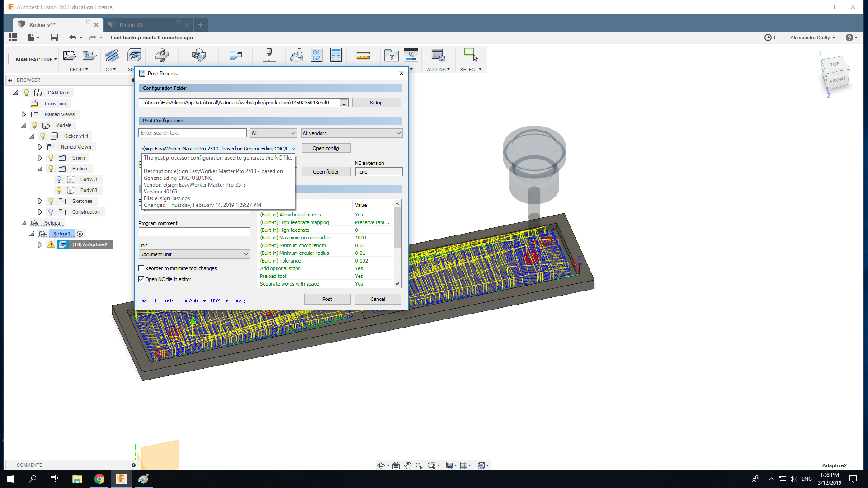868x488 pixels.
Task: Click the Measure ruler icon
Action: [363, 56]
